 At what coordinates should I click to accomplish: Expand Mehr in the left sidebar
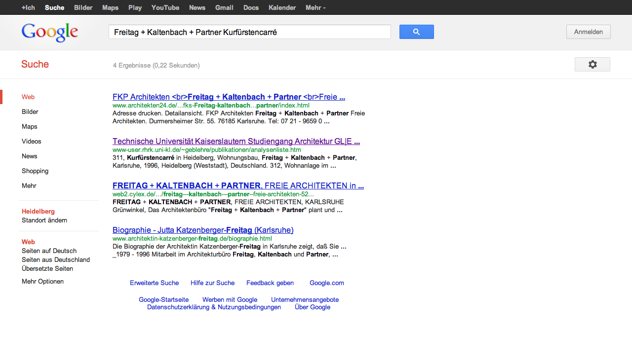tap(29, 186)
